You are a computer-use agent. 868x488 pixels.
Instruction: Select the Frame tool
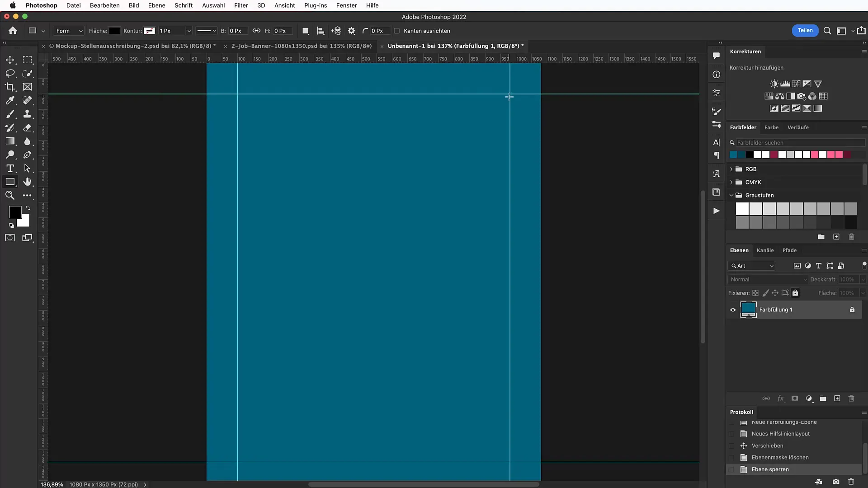(x=28, y=87)
